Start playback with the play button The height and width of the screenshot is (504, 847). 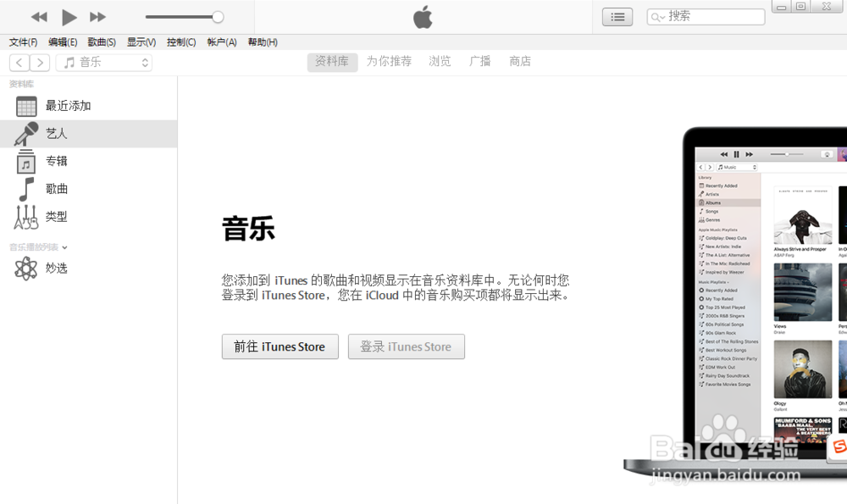[69, 17]
